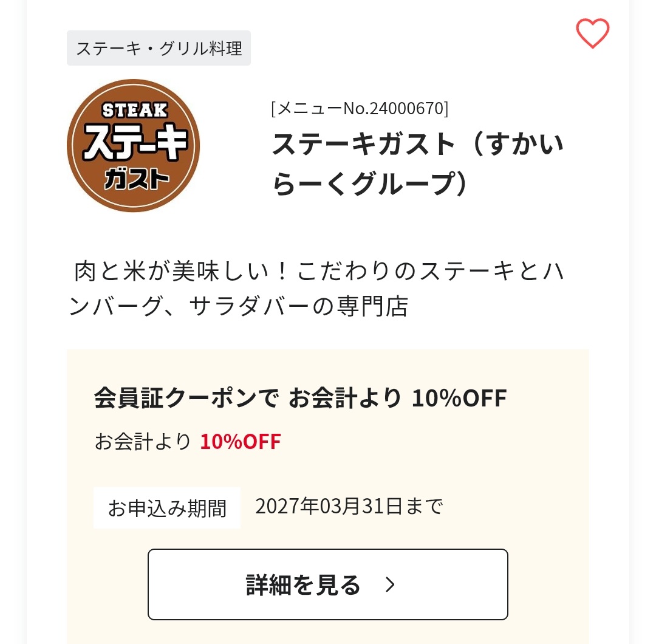Open 詳細を見る button
Image resolution: width=656 pixels, height=644 pixels.
[x=327, y=584]
